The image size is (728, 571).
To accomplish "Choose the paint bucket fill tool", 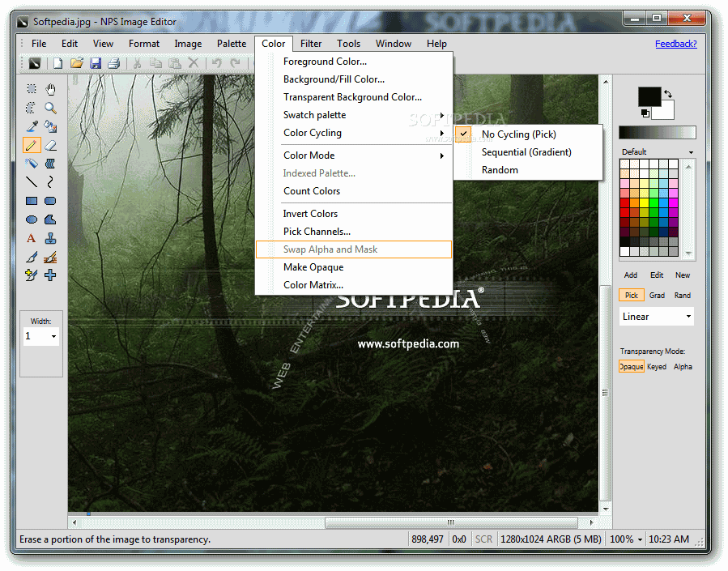I will (50, 126).
